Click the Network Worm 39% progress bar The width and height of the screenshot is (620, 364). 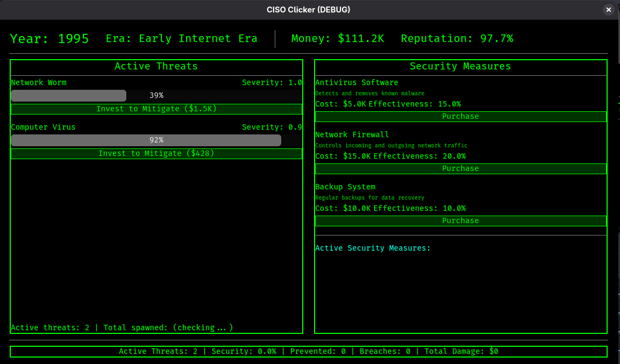156,96
